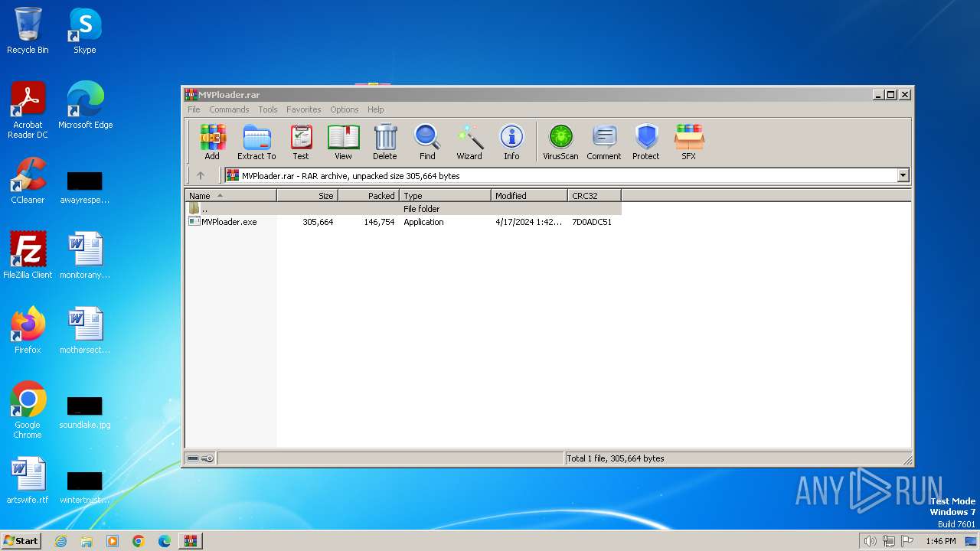
Task: Select the soundlake.jpg desktop file
Action: coord(85,411)
